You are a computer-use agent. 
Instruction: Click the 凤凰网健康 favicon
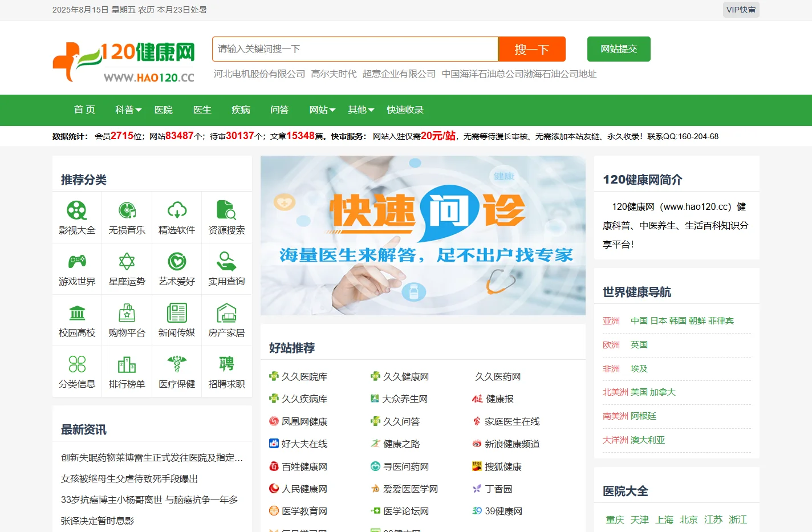(274, 421)
